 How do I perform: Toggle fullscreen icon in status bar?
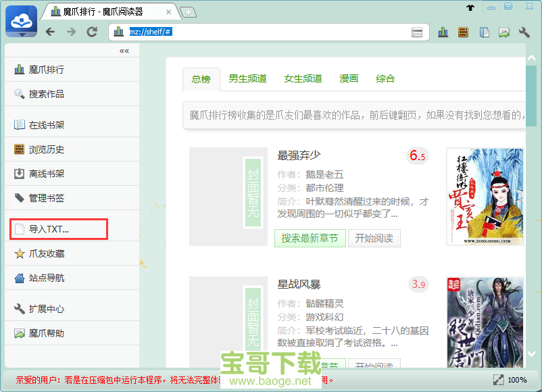498,380
